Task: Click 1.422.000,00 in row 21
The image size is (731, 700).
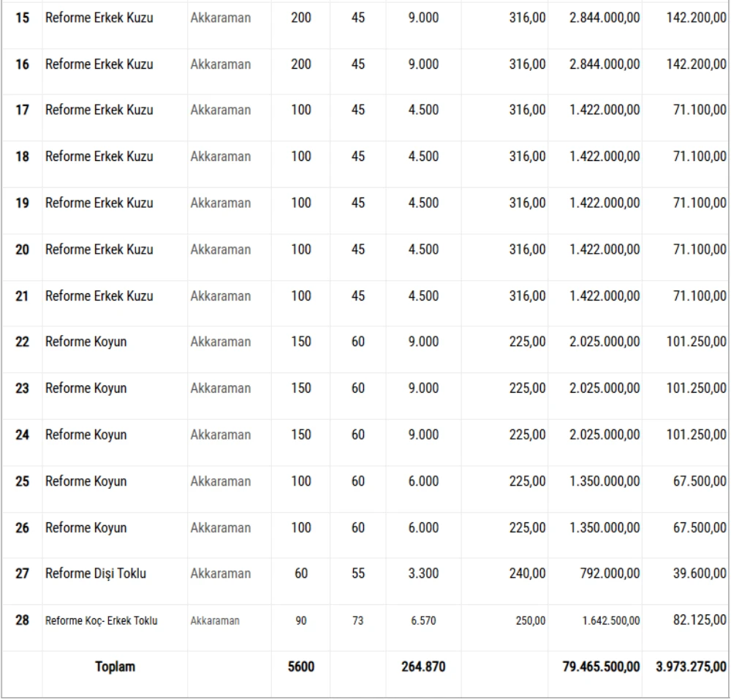Action: click(x=605, y=296)
